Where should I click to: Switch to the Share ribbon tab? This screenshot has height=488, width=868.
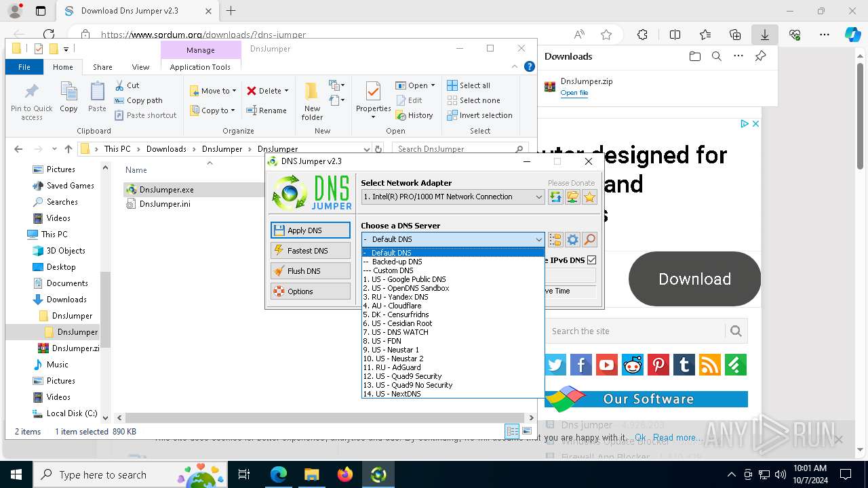coord(102,67)
